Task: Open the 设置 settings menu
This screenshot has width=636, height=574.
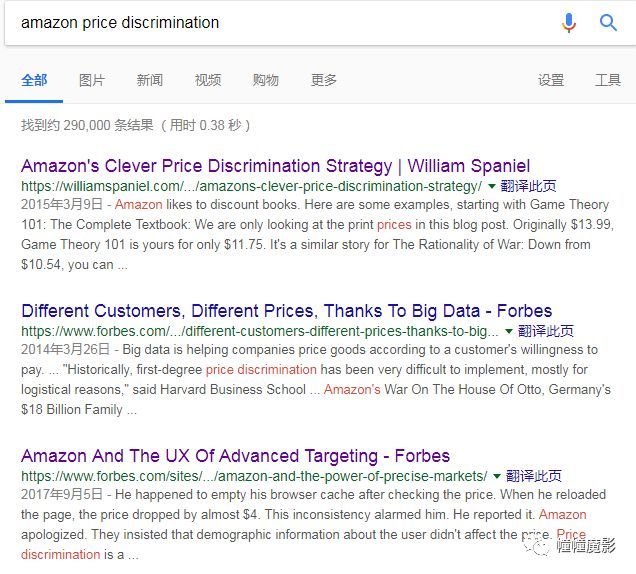Action: tap(551, 80)
